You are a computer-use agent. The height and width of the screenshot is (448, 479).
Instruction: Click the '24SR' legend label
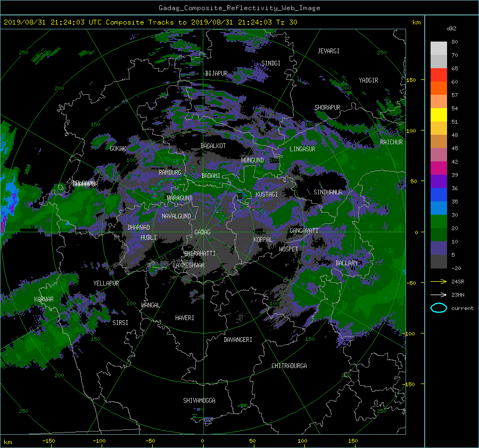[x=458, y=281]
